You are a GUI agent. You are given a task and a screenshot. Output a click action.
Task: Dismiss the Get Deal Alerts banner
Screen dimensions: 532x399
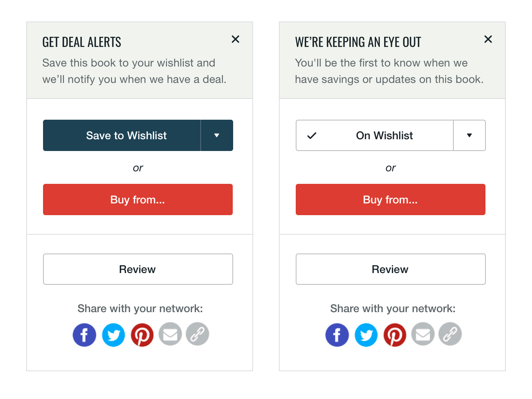click(x=235, y=39)
